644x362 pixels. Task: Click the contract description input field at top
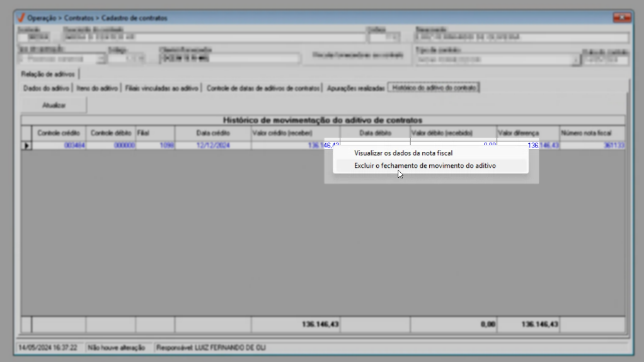pyautogui.click(x=214, y=37)
